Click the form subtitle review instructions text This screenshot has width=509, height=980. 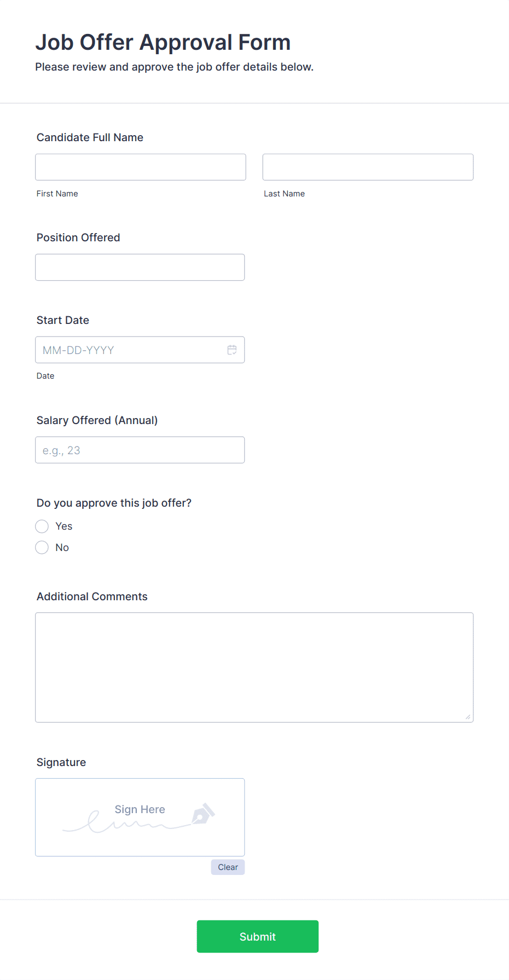[175, 67]
